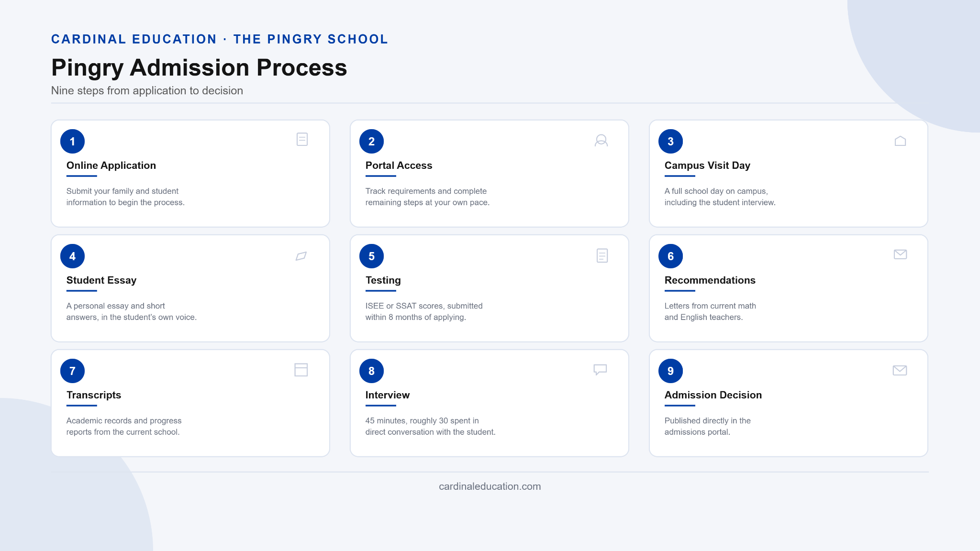Click the 'A personal essay and short' description

(x=132, y=311)
